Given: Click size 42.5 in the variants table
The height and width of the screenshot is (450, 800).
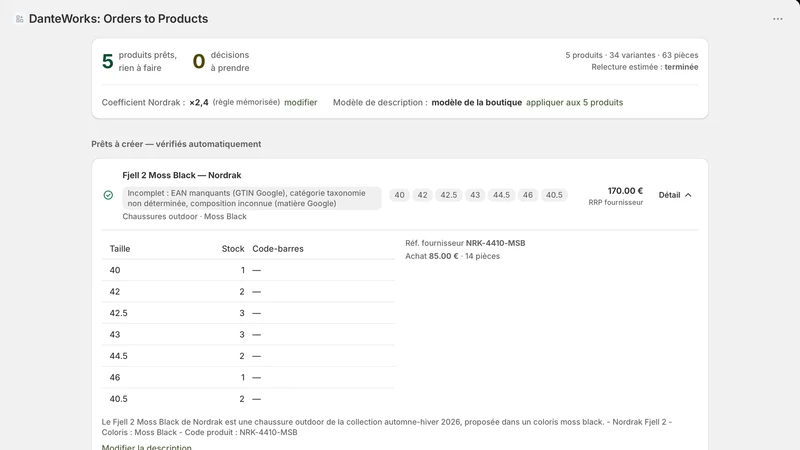Looking at the screenshot, I should point(118,313).
